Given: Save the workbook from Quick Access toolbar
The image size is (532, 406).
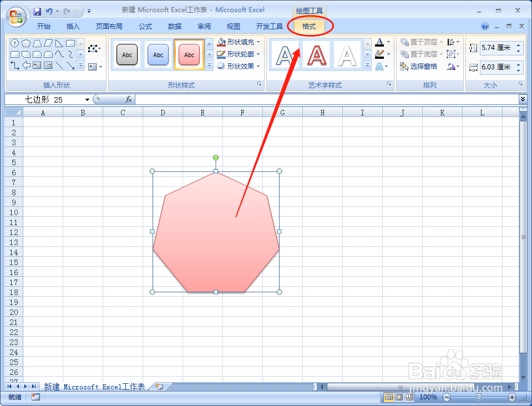Looking at the screenshot, I should (37, 12).
